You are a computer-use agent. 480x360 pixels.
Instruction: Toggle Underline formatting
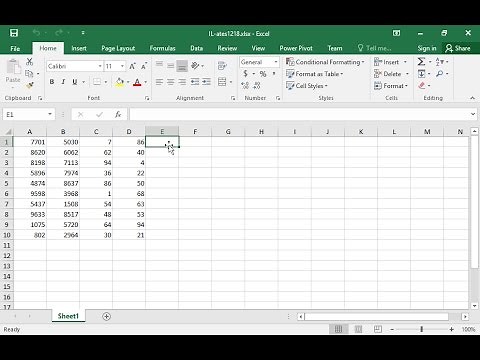click(75, 82)
